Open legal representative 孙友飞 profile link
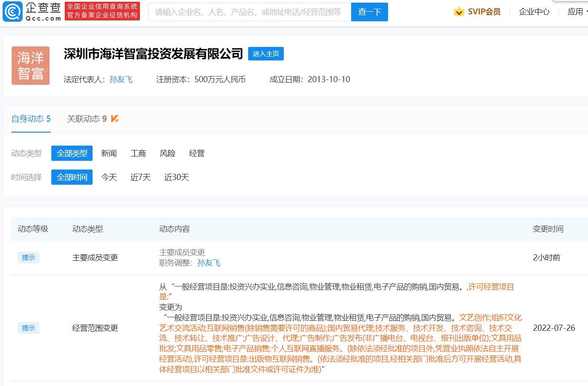The width and height of the screenshot is (588, 386). pos(121,80)
